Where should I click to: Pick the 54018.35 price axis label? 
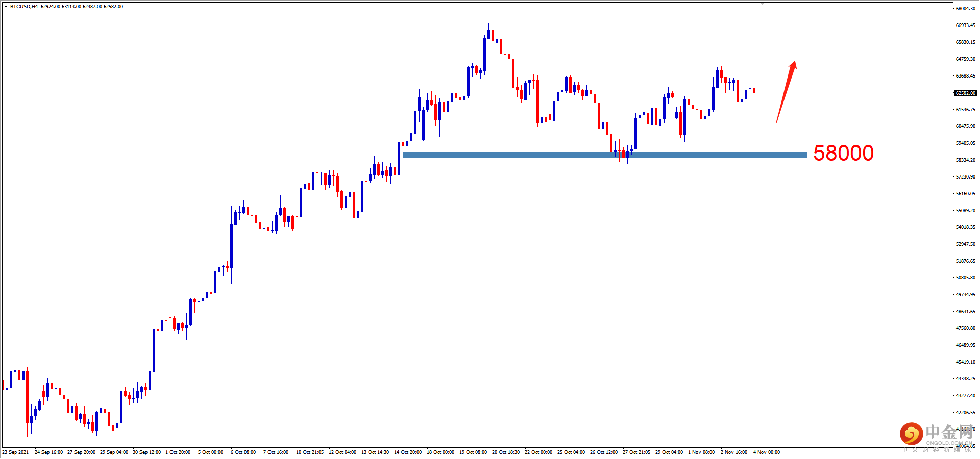(x=966, y=227)
